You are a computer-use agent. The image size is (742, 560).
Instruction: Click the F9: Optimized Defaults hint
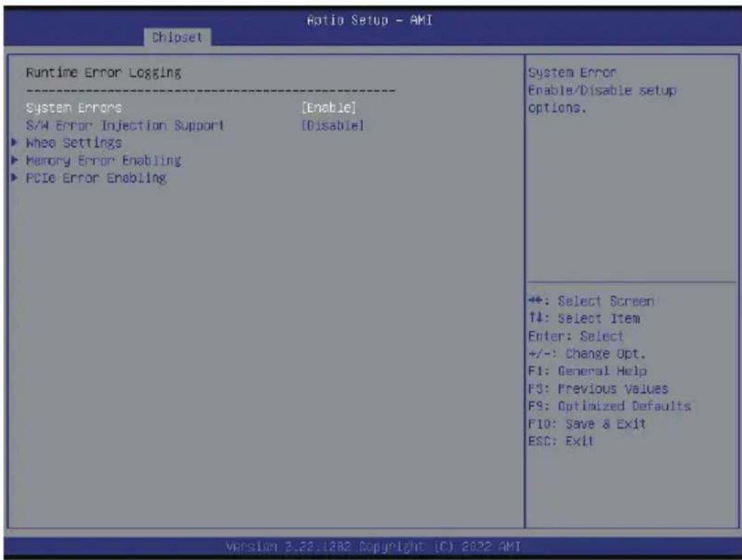(x=609, y=406)
